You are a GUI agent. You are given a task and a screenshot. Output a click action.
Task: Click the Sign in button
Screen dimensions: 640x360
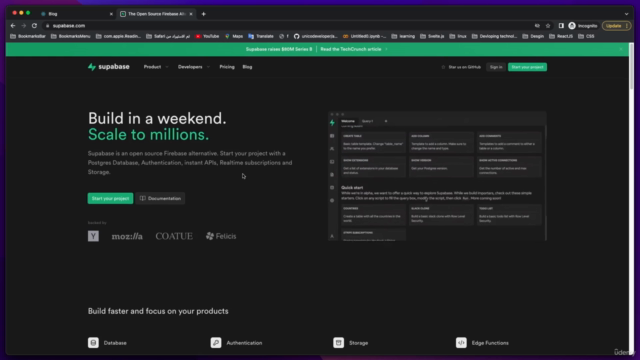[x=496, y=67]
